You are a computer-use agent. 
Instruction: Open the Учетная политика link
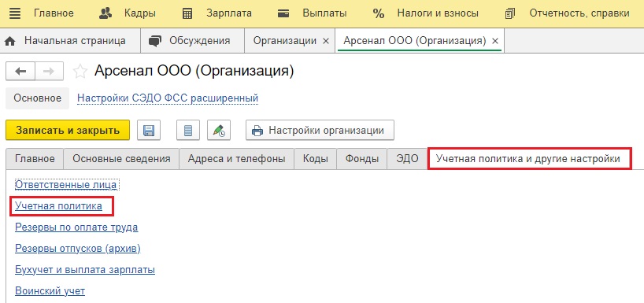click(x=59, y=206)
